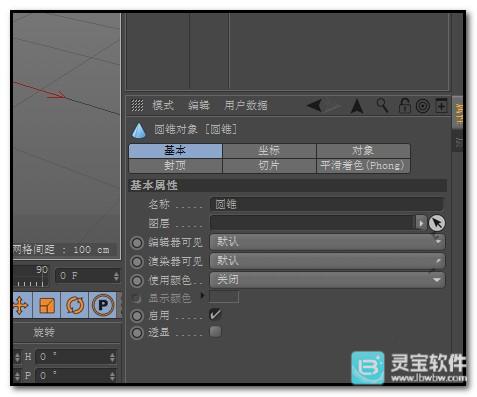Viewport: 477px width, 397px height.
Task: Click the target mode circle icon
Action: pyautogui.click(x=423, y=106)
